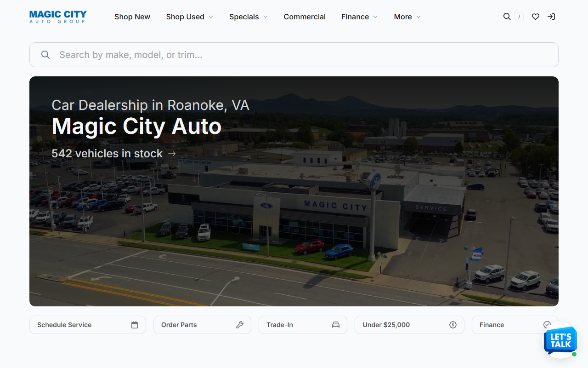588x368 pixels.
Task: Click the sign-in arrow icon
Action: (551, 17)
